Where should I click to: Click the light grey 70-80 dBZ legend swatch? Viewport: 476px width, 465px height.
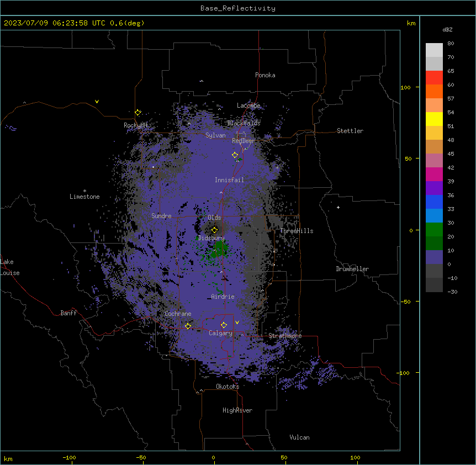(x=434, y=50)
